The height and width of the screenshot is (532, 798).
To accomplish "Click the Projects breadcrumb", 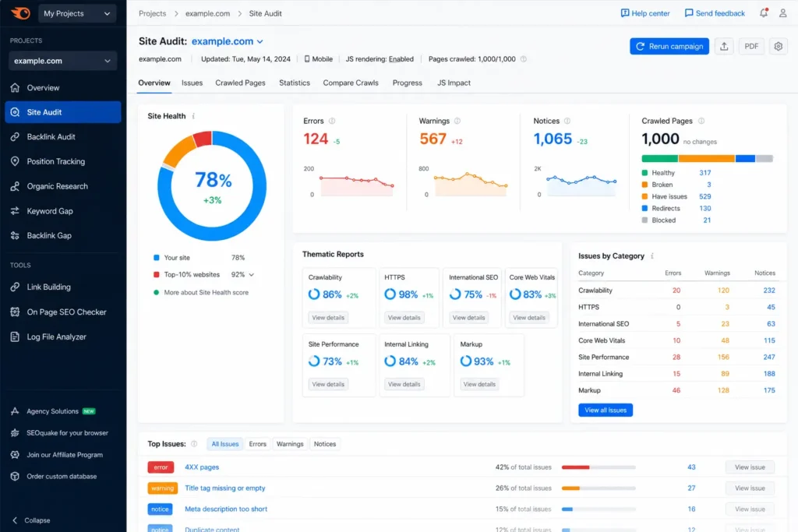I will pos(152,13).
